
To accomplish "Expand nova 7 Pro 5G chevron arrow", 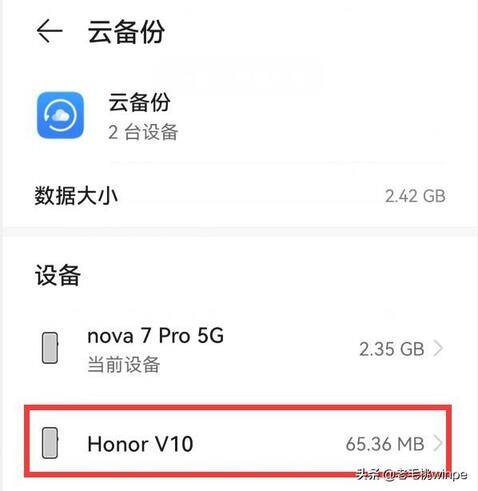I will 438,349.
